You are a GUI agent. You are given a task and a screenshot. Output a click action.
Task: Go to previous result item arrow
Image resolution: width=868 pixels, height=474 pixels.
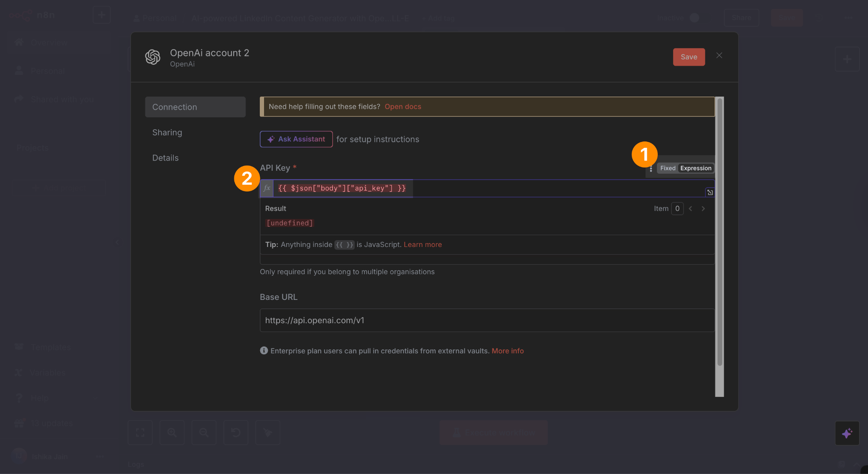click(x=690, y=208)
